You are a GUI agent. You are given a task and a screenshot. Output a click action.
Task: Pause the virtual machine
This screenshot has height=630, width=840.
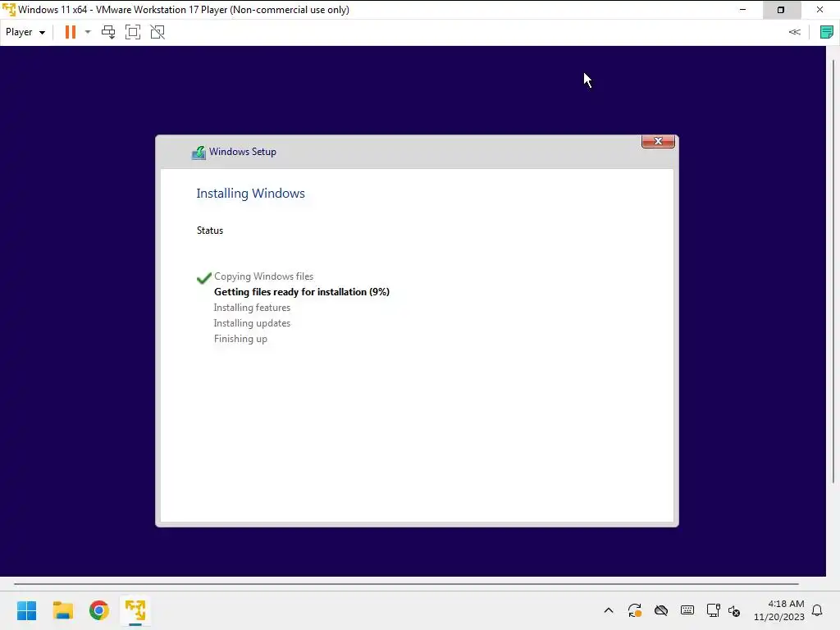tap(71, 32)
